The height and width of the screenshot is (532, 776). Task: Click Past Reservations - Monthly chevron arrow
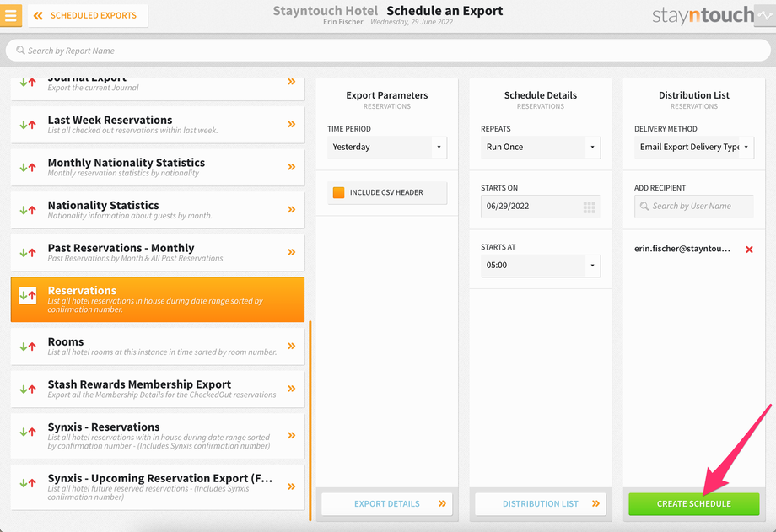(x=292, y=252)
